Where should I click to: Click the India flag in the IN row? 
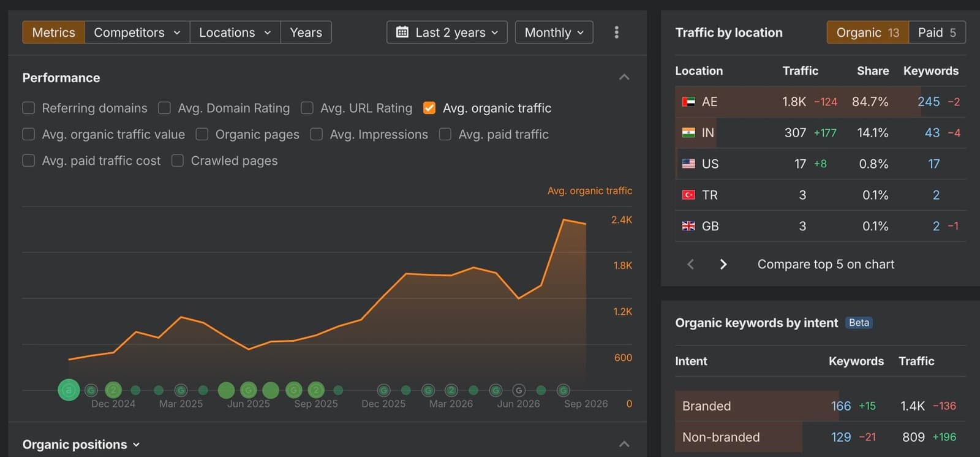(688, 132)
